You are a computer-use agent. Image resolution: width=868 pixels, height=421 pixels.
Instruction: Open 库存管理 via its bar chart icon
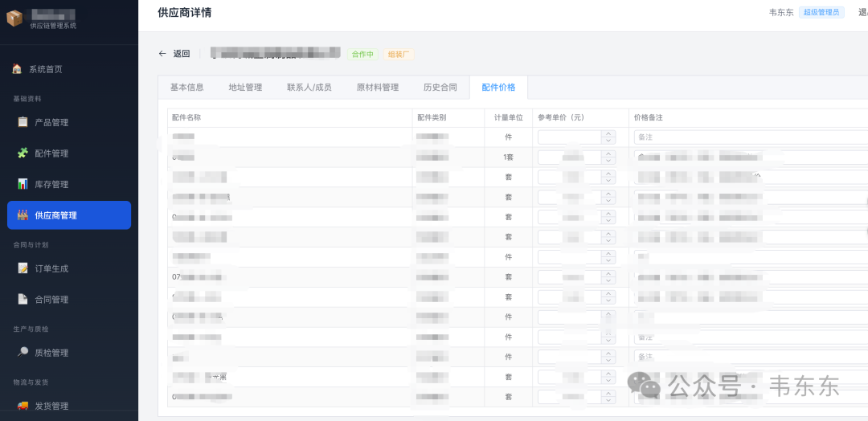[x=23, y=184]
